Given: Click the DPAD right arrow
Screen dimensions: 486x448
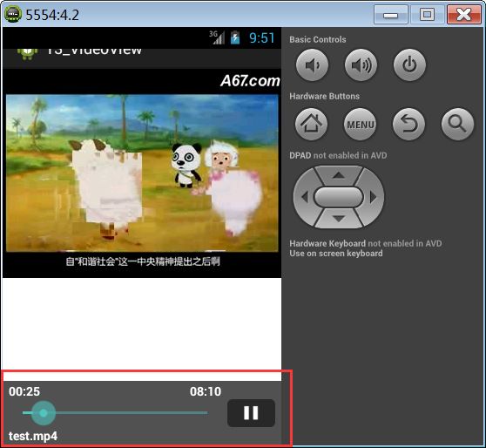Looking at the screenshot, I should [373, 197].
